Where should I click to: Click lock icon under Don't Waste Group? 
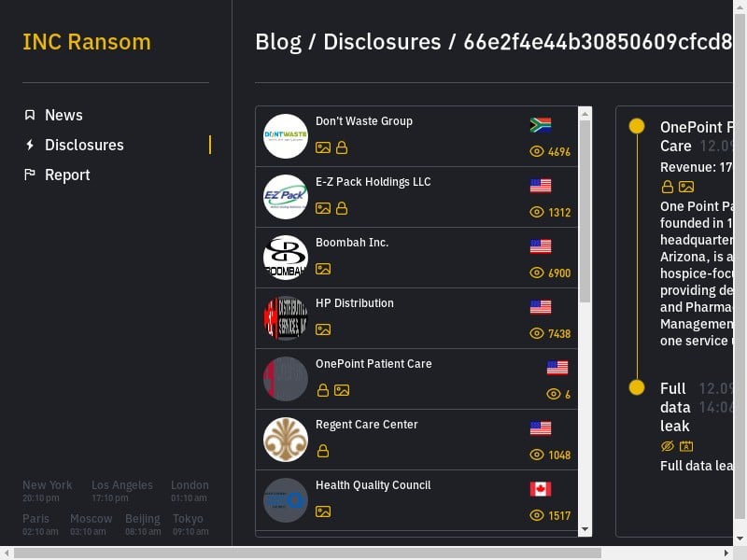pyautogui.click(x=342, y=147)
